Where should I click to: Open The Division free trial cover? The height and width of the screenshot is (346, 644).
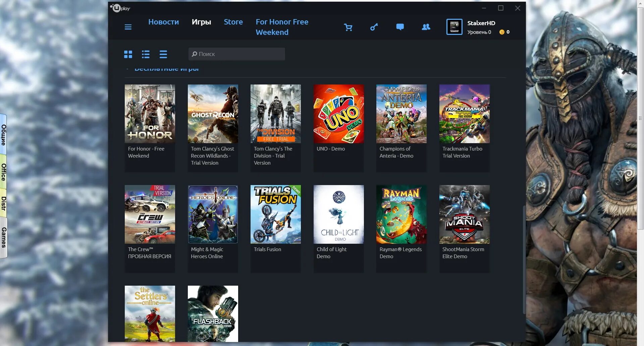tap(276, 114)
